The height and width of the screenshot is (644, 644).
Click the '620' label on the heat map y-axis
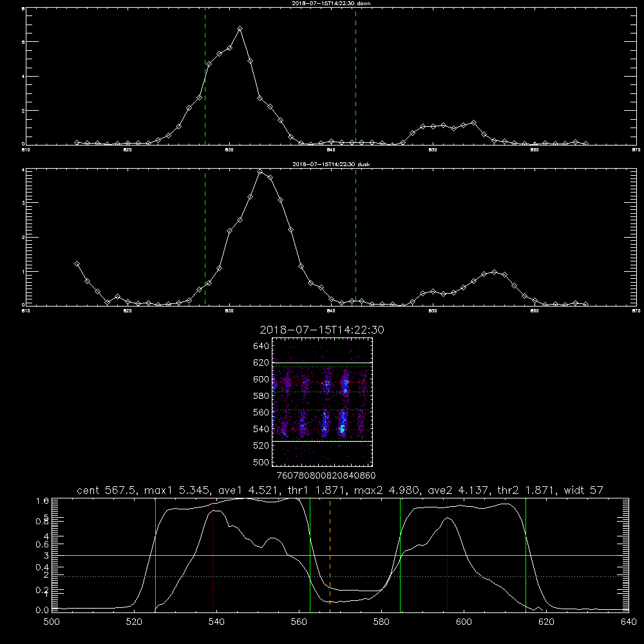tap(261, 363)
